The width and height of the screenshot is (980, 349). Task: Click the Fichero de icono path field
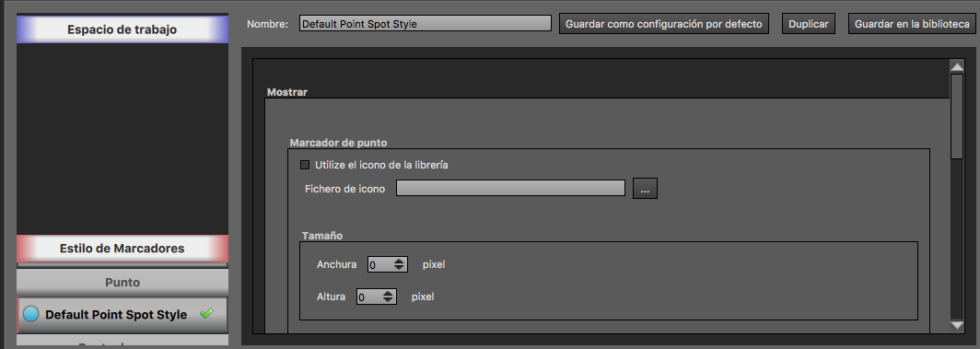coord(510,188)
